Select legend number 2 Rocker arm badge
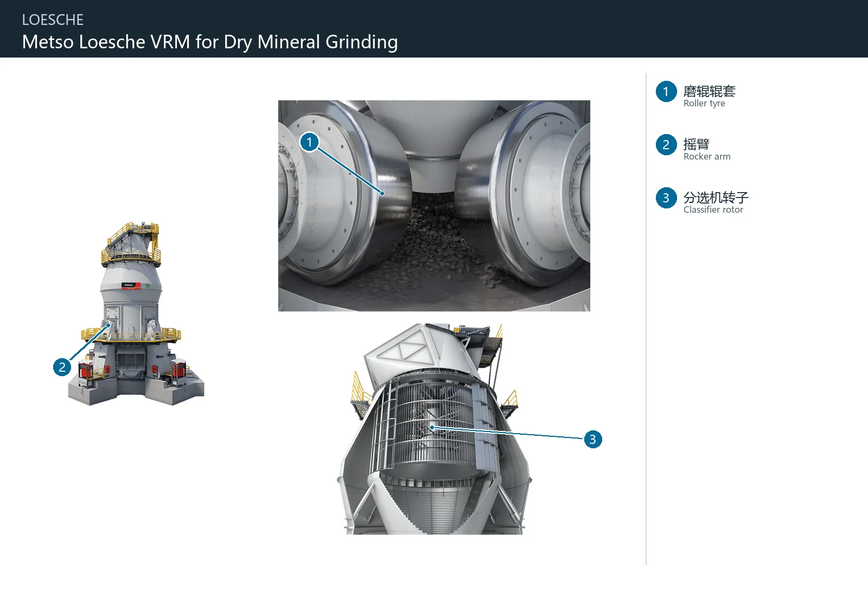 (x=666, y=145)
